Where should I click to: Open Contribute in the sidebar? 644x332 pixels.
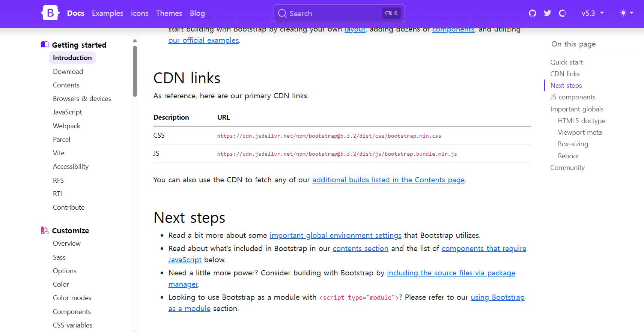point(69,207)
